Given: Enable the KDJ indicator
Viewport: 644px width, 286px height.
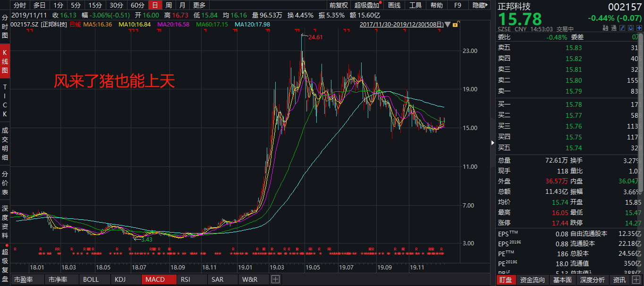Looking at the screenshot, I should pyautogui.click(x=120, y=279).
